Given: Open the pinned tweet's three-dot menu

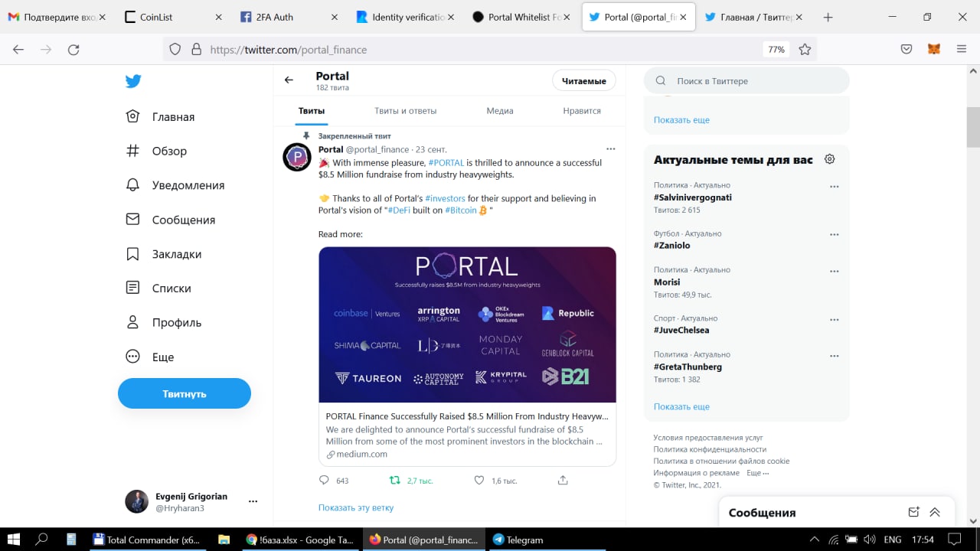Looking at the screenshot, I should pos(610,148).
